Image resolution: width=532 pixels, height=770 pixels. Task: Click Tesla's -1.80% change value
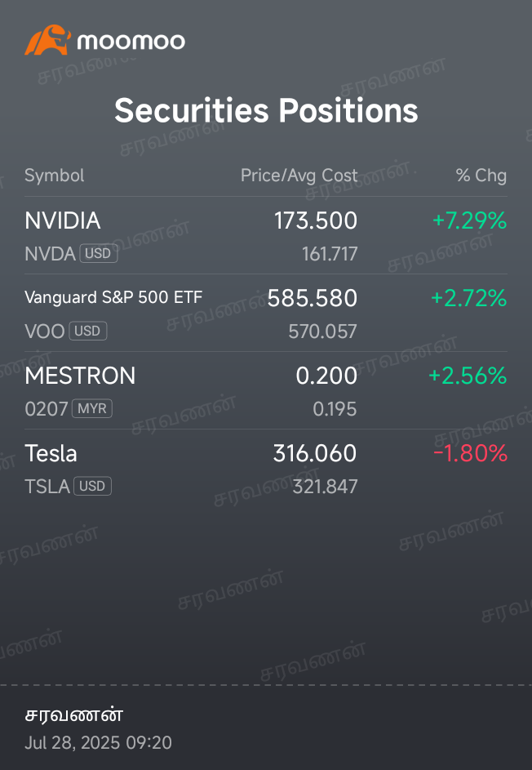point(470,453)
